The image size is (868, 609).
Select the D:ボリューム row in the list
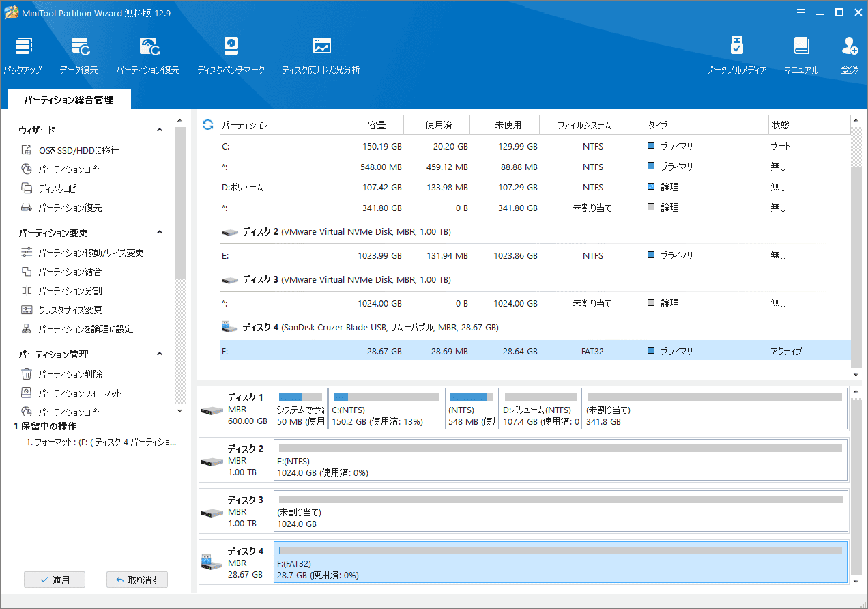pos(535,187)
